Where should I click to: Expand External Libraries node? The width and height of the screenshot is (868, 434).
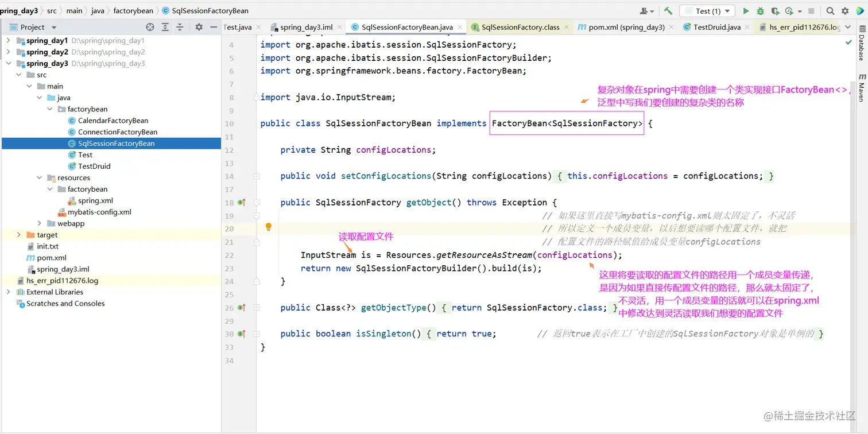[x=8, y=292]
